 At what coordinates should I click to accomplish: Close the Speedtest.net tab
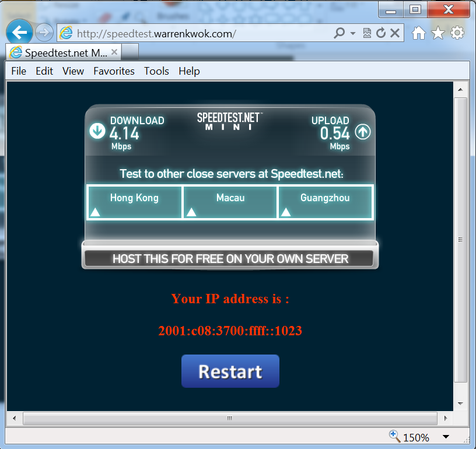pyautogui.click(x=114, y=52)
